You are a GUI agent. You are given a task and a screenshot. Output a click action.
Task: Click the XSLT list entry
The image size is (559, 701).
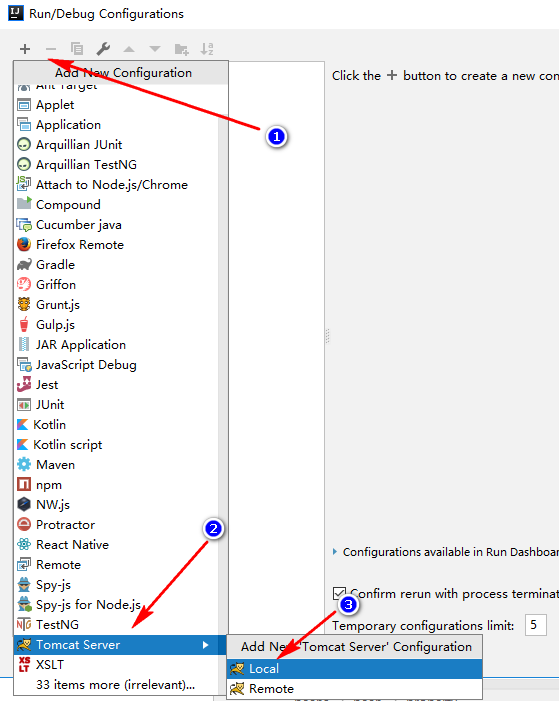(x=116, y=665)
